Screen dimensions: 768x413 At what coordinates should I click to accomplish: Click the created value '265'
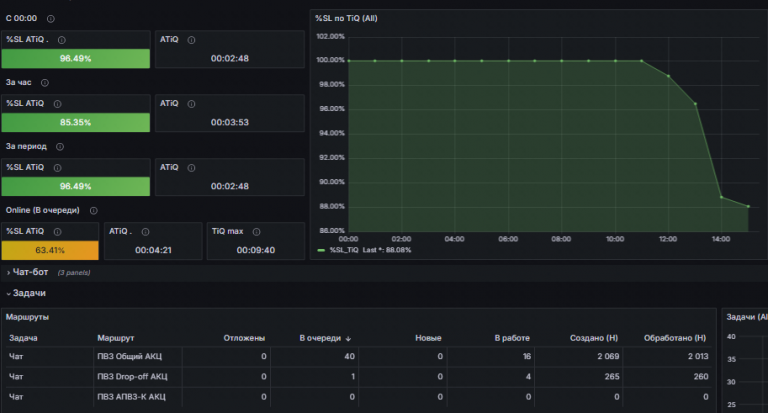(x=612, y=376)
